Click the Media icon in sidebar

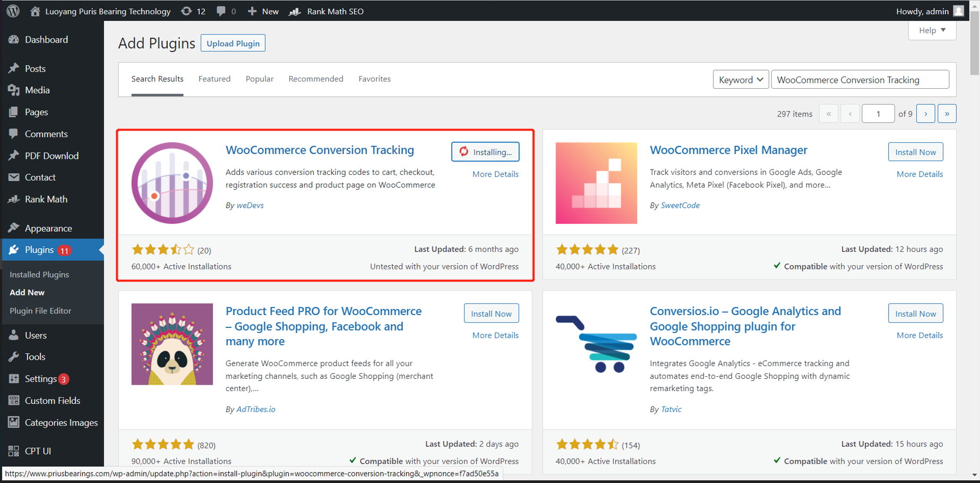tap(14, 90)
